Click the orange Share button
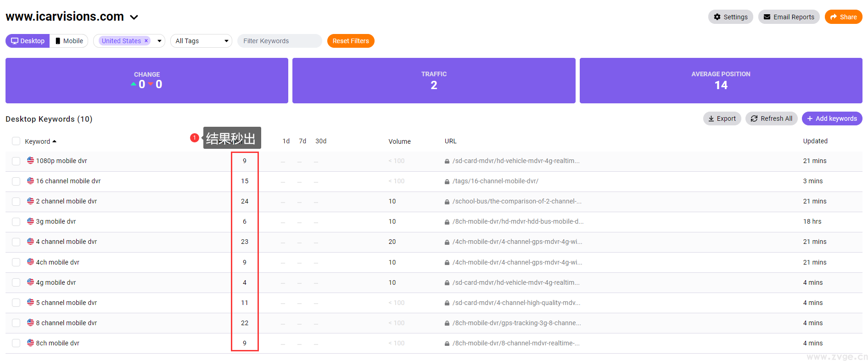 click(x=843, y=17)
